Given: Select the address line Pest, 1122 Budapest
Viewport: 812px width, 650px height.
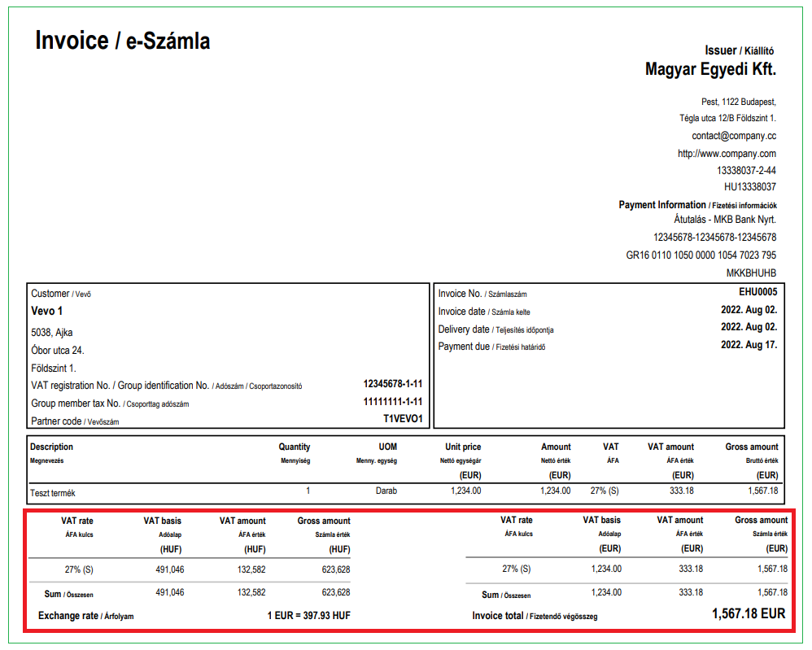Looking at the screenshot, I should click(x=739, y=102).
